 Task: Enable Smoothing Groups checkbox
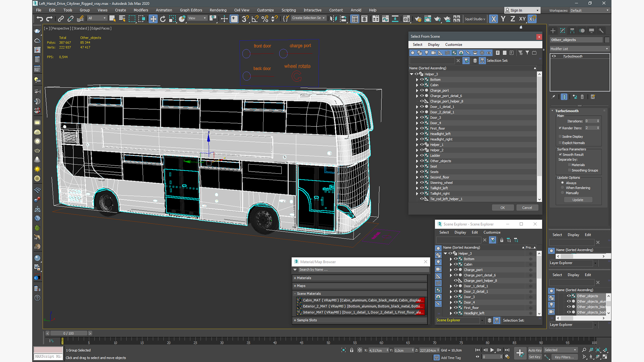point(569,170)
